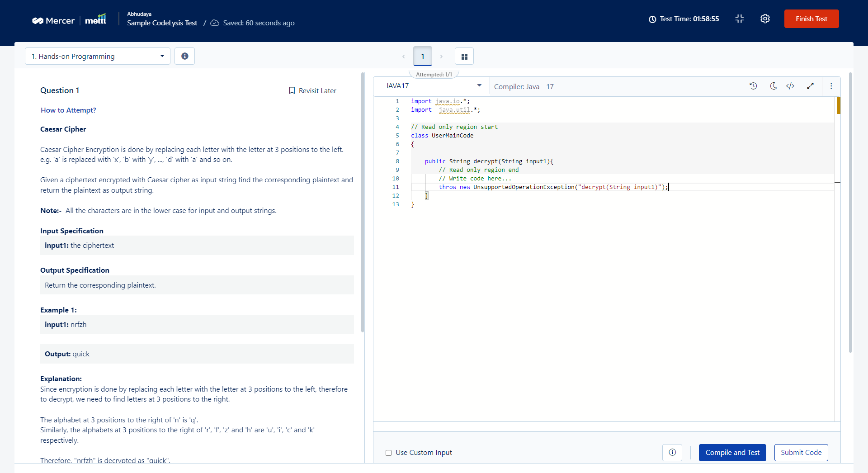Screen dimensions: 868x473
Task: Open the question grid view icon
Action: coord(464,57)
